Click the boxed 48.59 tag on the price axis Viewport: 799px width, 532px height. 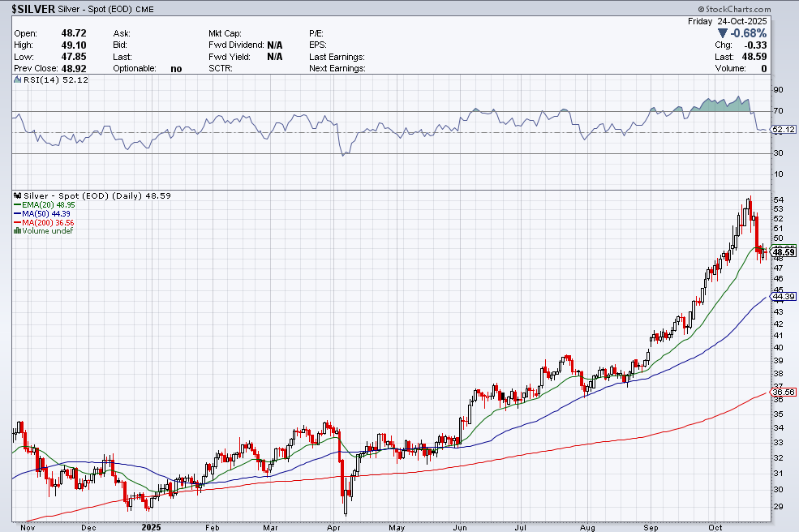784,252
